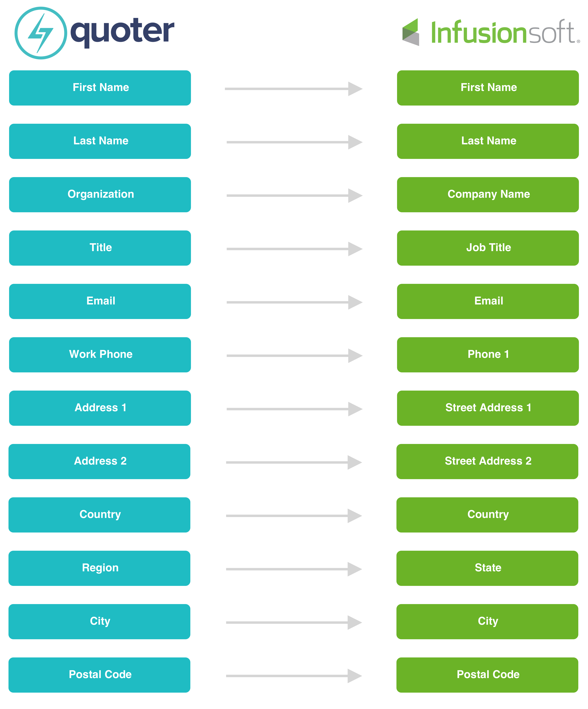
Task: Click the arrow from Title to Job Title
Action: [x=294, y=249]
